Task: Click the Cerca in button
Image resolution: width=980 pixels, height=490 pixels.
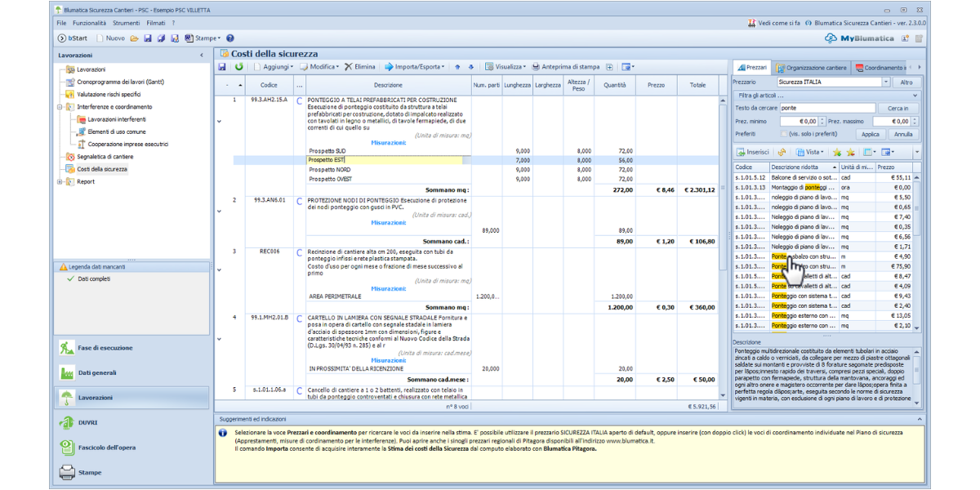Action: (x=898, y=108)
